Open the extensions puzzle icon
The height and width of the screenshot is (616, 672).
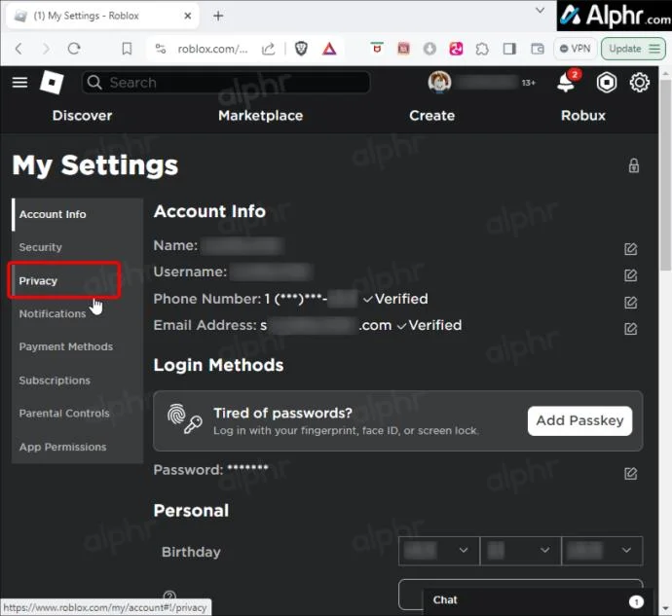[482, 49]
